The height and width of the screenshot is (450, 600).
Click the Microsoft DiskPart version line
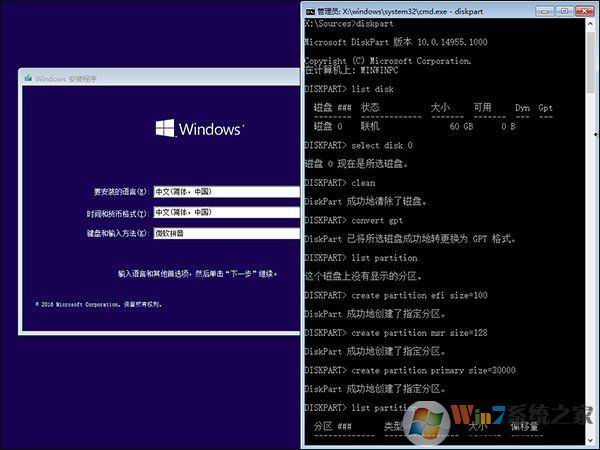396,42
